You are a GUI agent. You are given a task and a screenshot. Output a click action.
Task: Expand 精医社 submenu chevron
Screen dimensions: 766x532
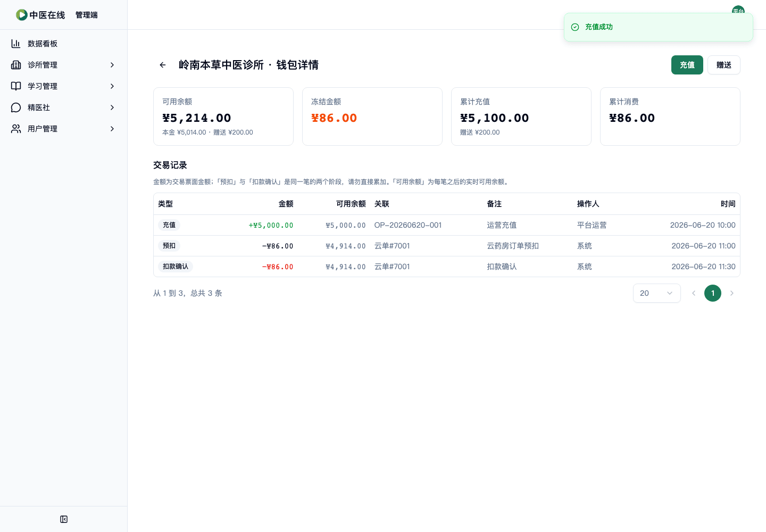pyautogui.click(x=112, y=107)
